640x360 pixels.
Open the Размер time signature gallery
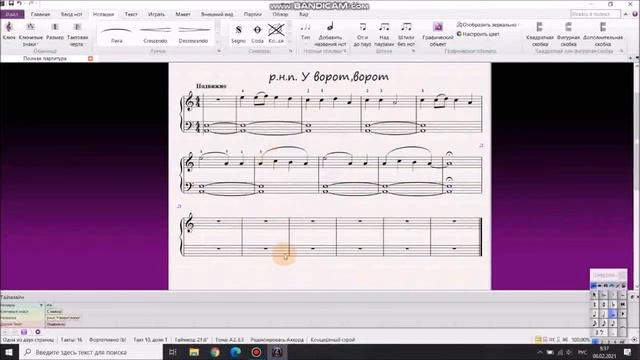click(x=55, y=31)
